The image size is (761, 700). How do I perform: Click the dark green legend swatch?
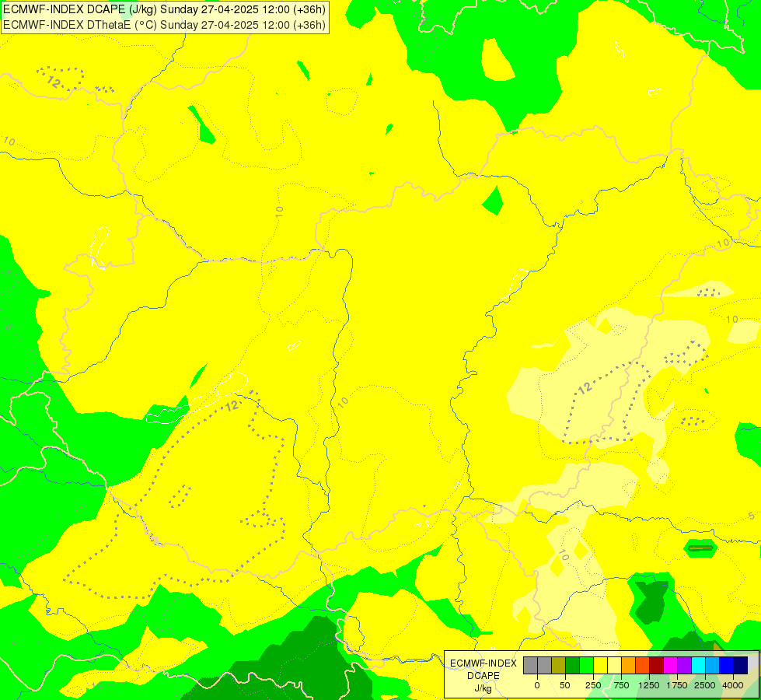pyautogui.click(x=573, y=665)
